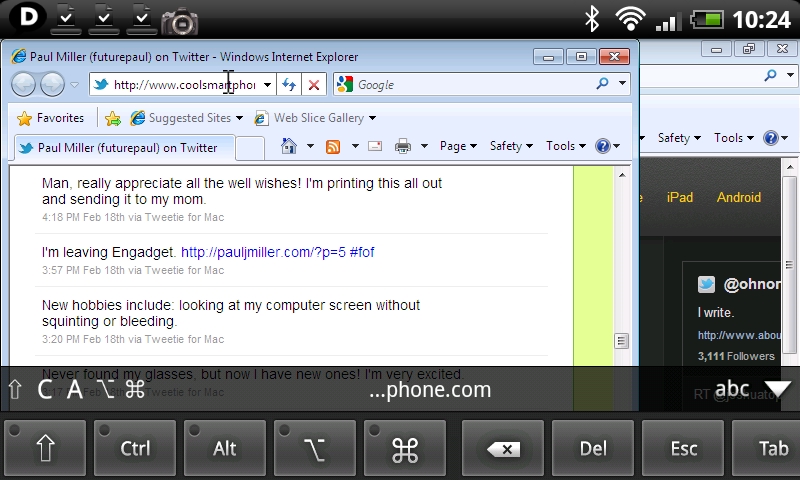
Task: Toggle the Command modifier key
Action: 405,448
